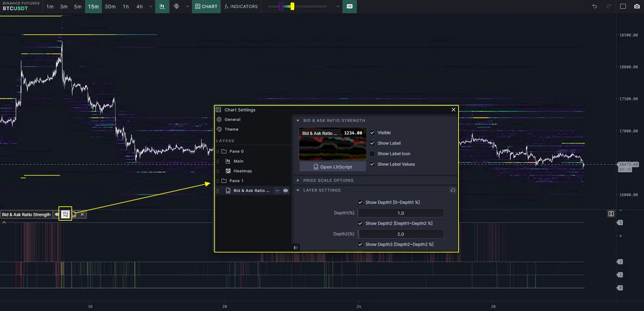Image resolution: width=644 pixels, height=311 pixels.
Task: Select the 15m timeframe
Action: click(x=93, y=6)
